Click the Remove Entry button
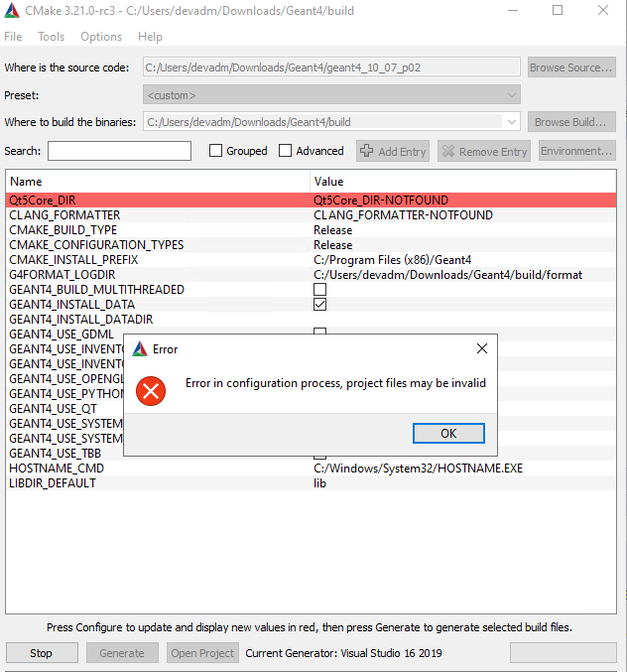Screen dimensions: 627x672 484,151
